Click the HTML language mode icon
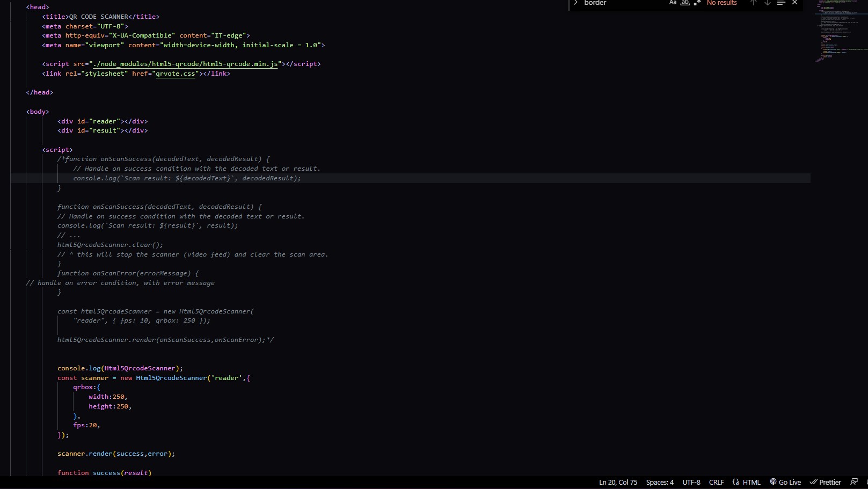The height and width of the screenshot is (489, 868). 735,481
